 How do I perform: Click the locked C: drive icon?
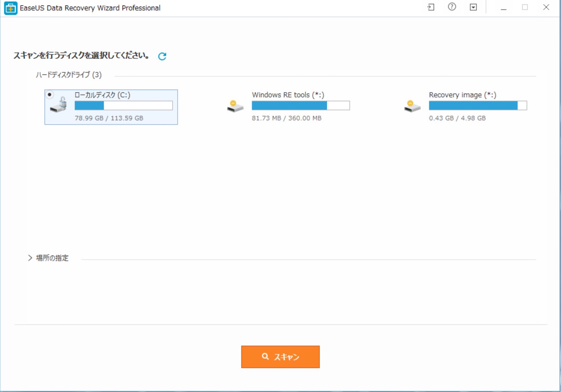click(x=58, y=105)
